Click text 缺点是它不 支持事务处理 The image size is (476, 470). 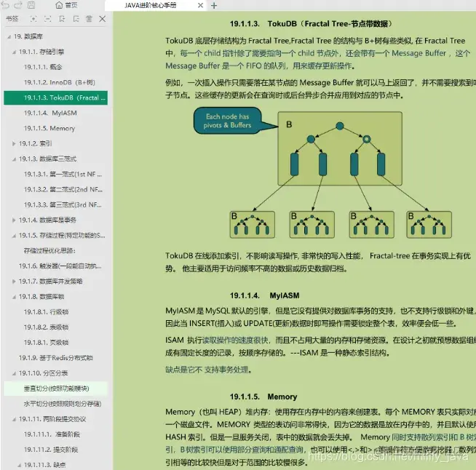pyautogui.click(x=209, y=370)
